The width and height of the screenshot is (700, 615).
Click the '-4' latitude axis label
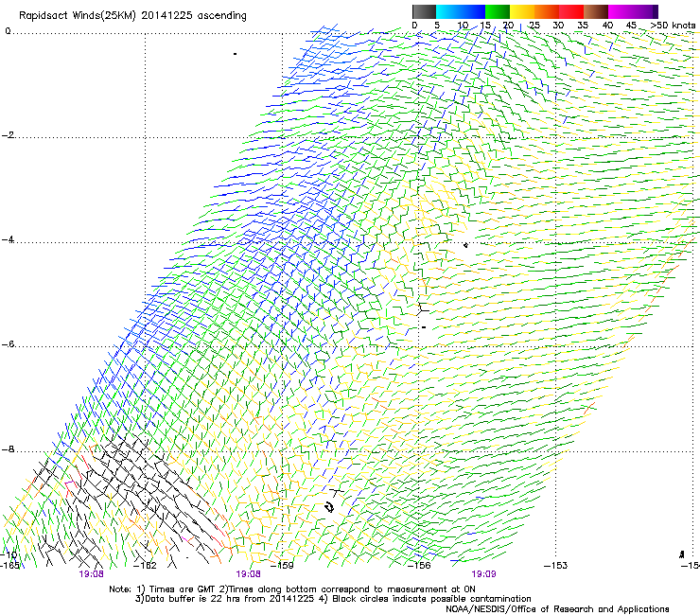9,239
